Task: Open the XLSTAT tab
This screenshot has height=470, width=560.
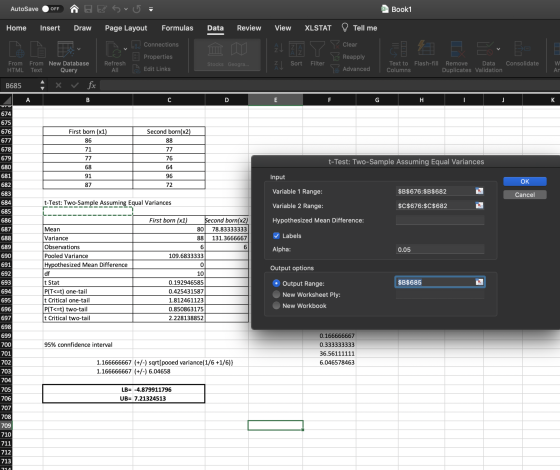Action: (x=318, y=28)
